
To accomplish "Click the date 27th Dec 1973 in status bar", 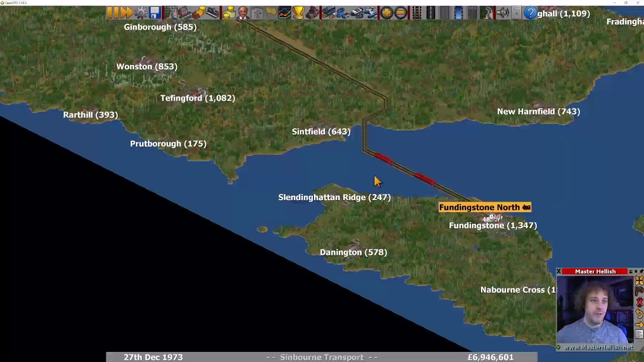I will pos(153,357).
